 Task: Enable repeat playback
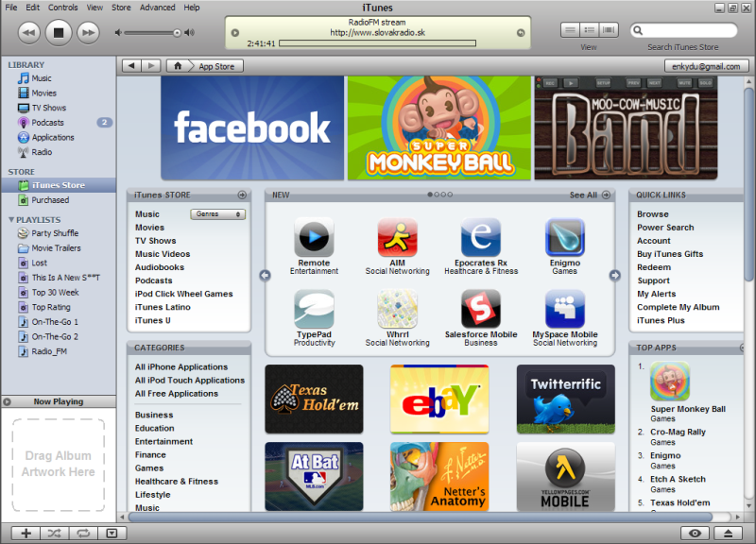[83, 534]
